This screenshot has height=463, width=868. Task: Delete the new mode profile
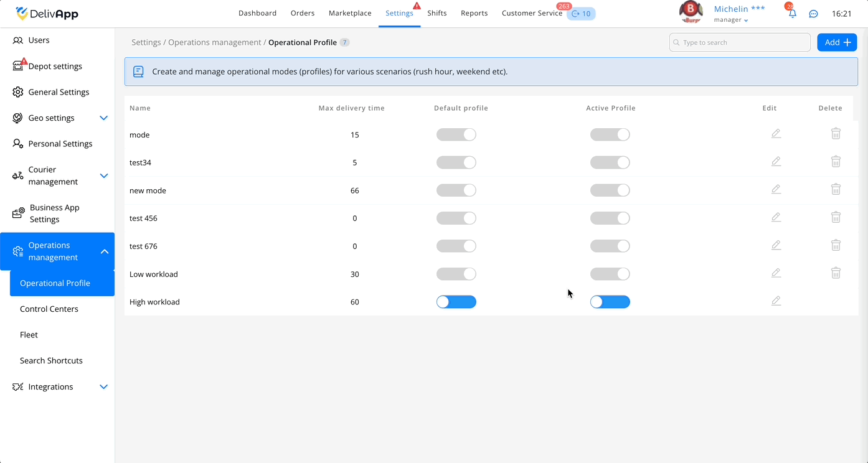[836, 189]
